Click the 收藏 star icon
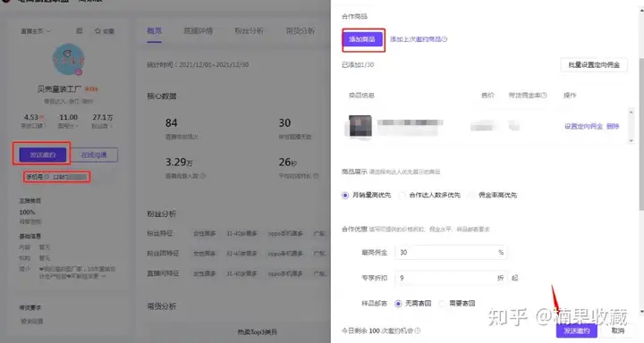The width and height of the screenshot is (644, 343). [97, 31]
